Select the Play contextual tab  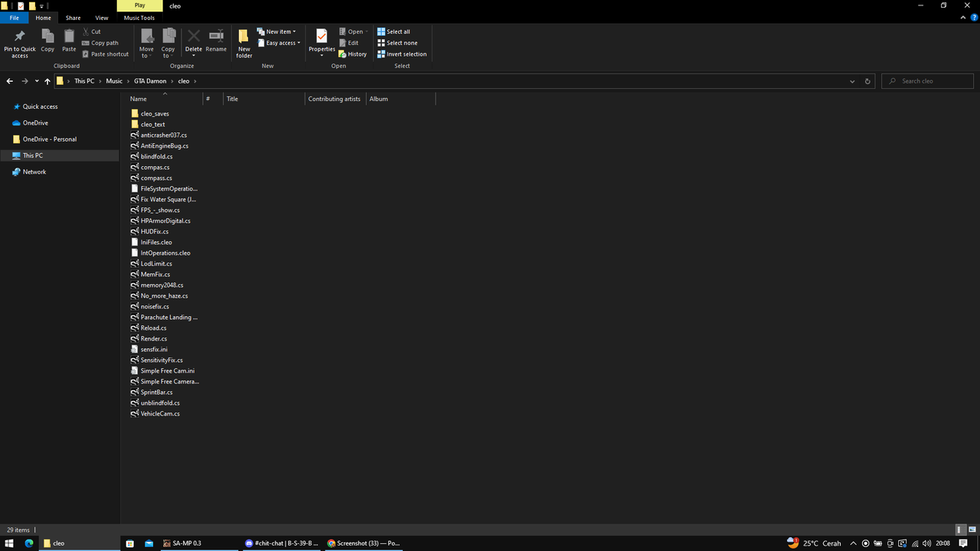coord(139,5)
